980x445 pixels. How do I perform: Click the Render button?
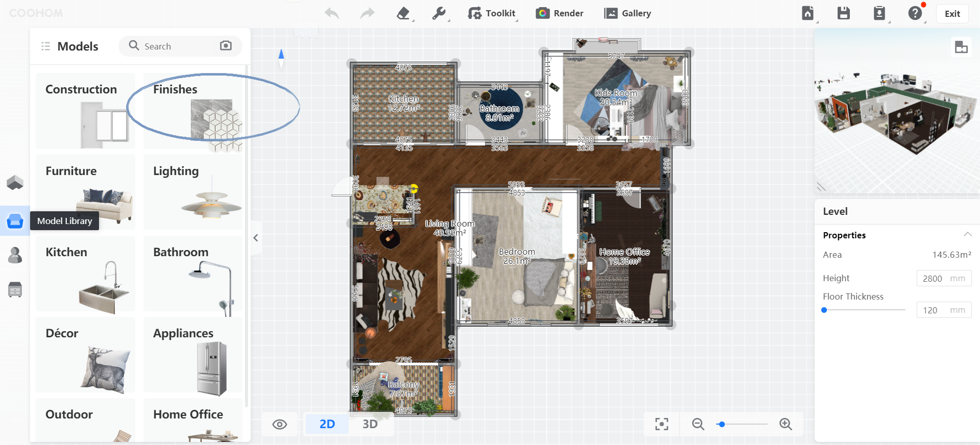560,13
